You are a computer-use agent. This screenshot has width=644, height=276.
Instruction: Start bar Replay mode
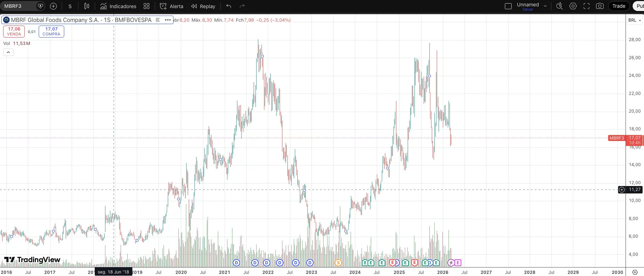[x=203, y=6]
